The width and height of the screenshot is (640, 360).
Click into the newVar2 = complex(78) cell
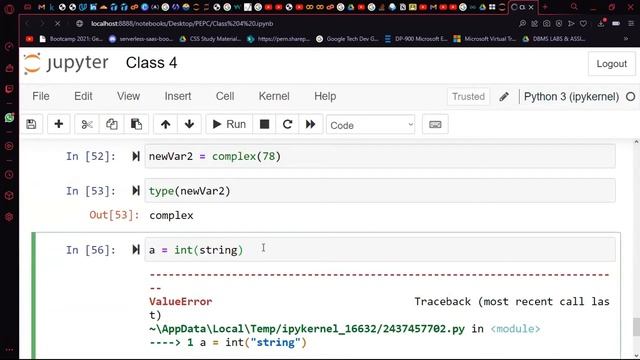tap(380, 156)
